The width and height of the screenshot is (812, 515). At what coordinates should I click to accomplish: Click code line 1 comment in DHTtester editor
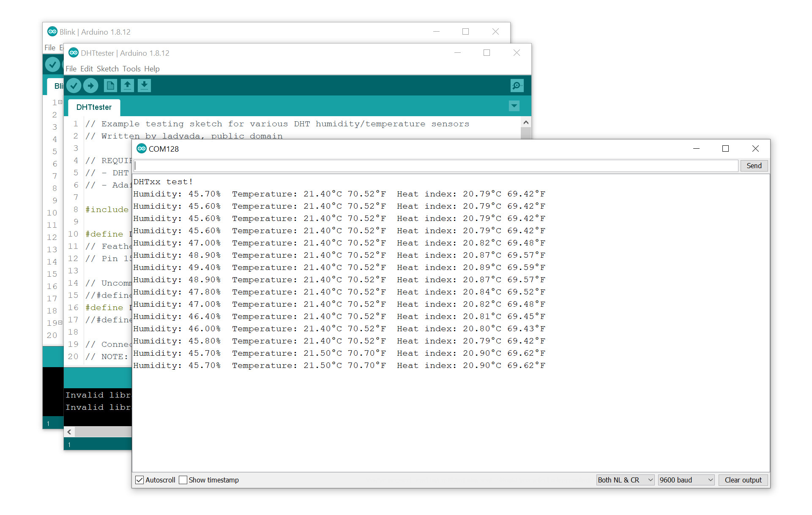277,124
